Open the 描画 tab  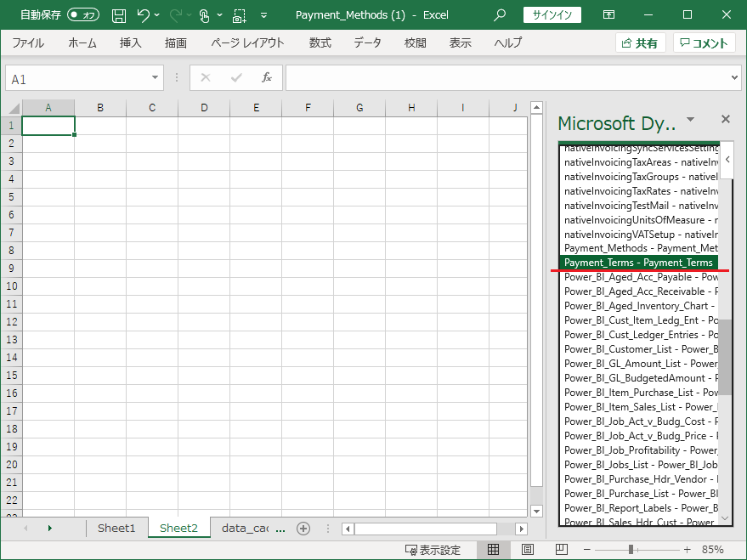point(176,42)
